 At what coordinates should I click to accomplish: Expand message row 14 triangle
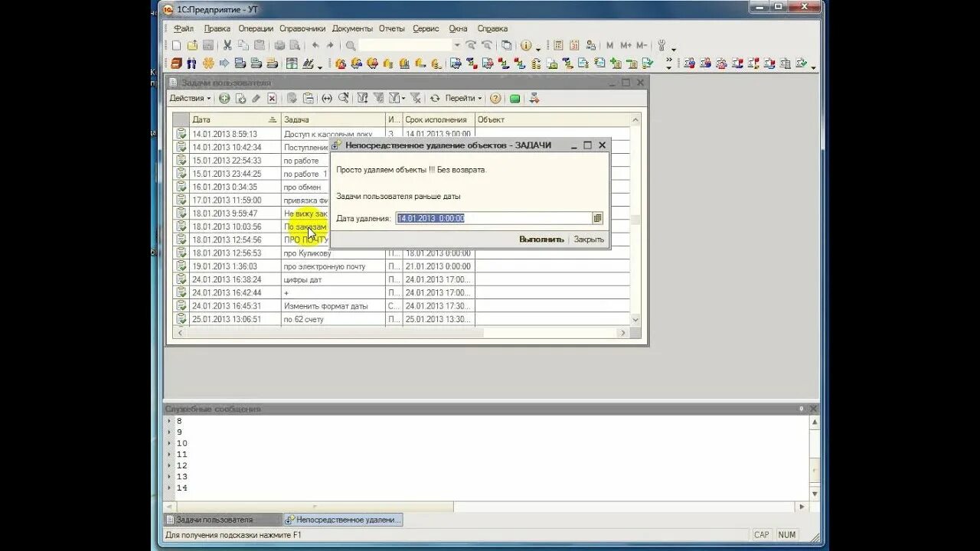pyautogui.click(x=170, y=488)
